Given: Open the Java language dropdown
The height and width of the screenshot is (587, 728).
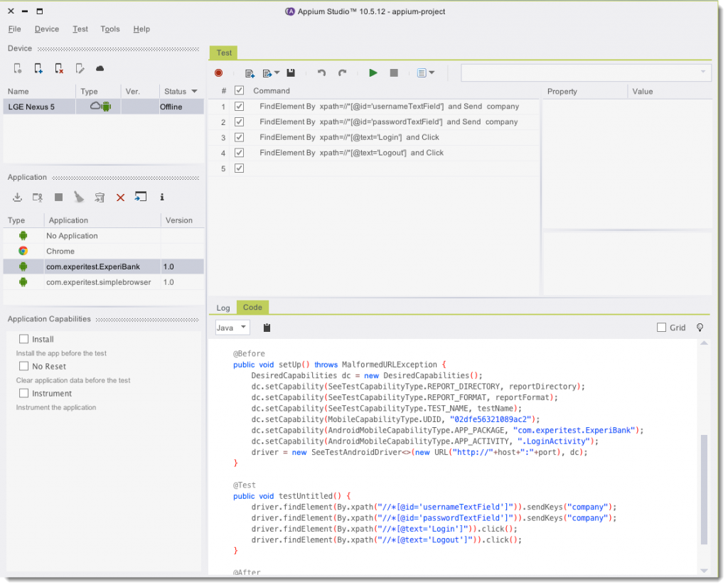Looking at the screenshot, I should [232, 328].
